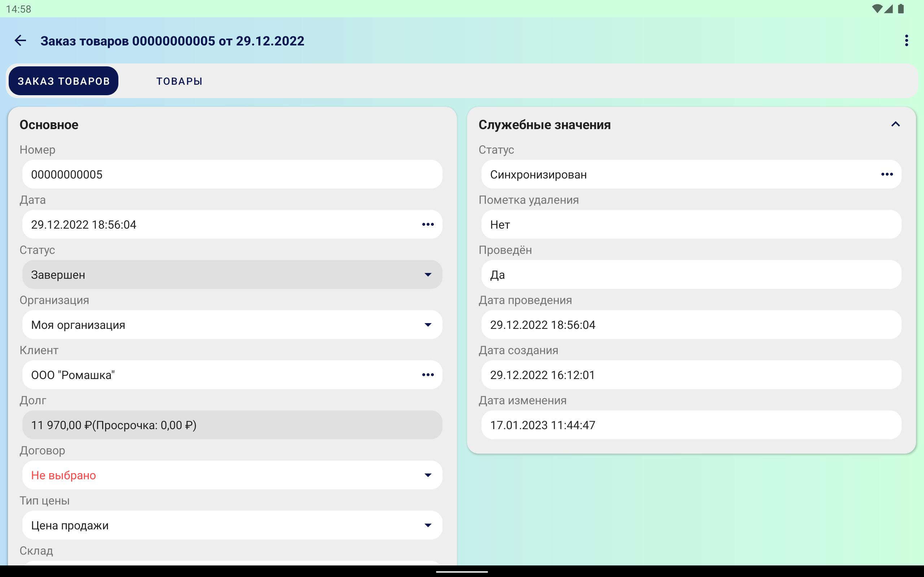The height and width of the screenshot is (577, 924).
Task: Tap the battery status icon
Action: 901,8
